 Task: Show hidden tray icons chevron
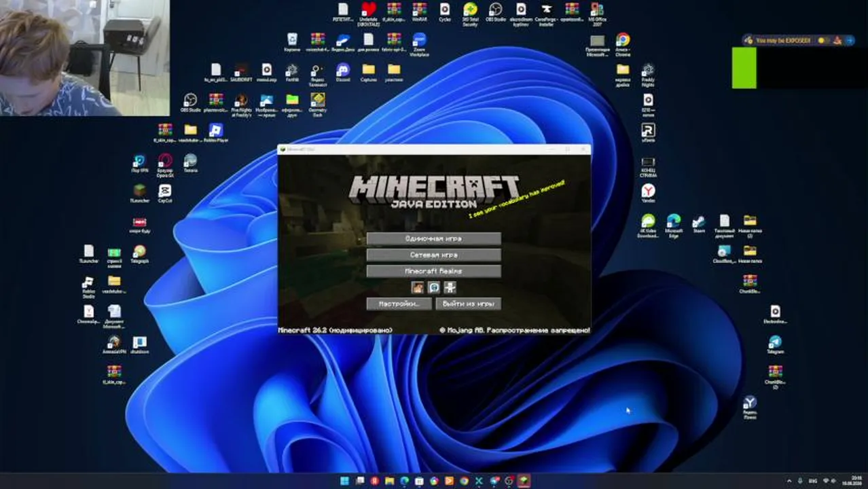(x=789, y=481)
